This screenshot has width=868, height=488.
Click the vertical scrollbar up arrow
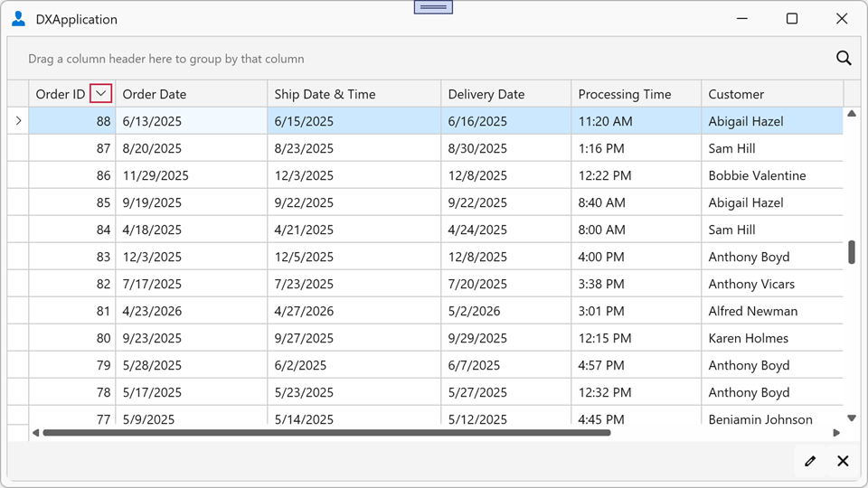852,114
